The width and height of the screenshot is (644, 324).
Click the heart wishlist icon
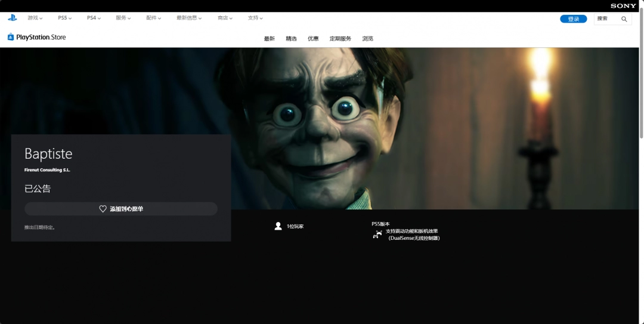pos(103,209)
